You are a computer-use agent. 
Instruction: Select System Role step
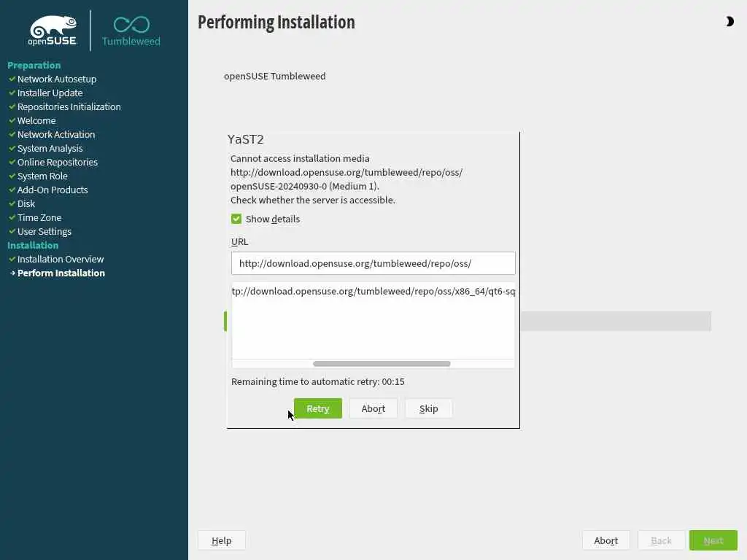(42, 176)
